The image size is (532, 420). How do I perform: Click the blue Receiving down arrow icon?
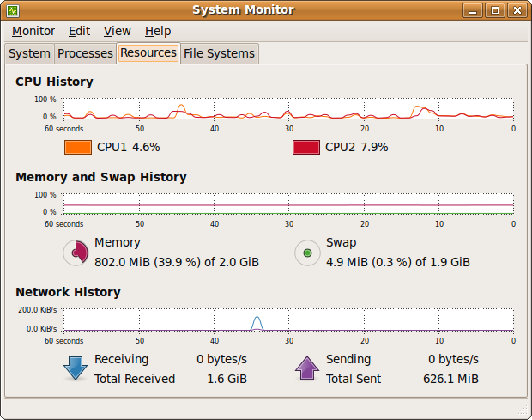tap(76, 368)
